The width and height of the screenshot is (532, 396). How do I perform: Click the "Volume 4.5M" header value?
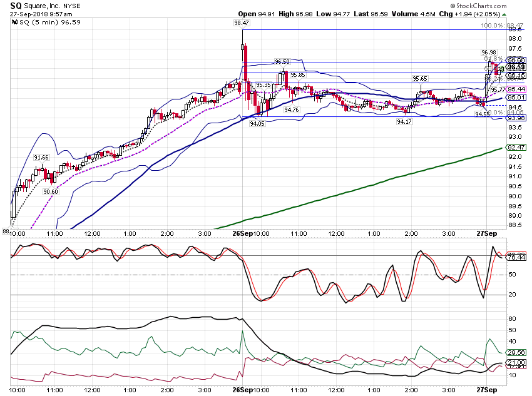coord(413,14)
